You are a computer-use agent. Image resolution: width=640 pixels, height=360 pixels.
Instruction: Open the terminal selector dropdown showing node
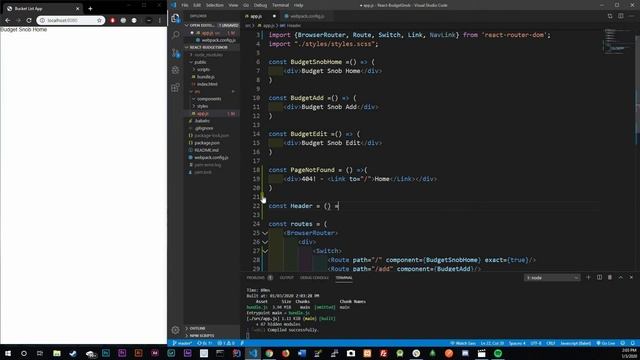(552, 278)
